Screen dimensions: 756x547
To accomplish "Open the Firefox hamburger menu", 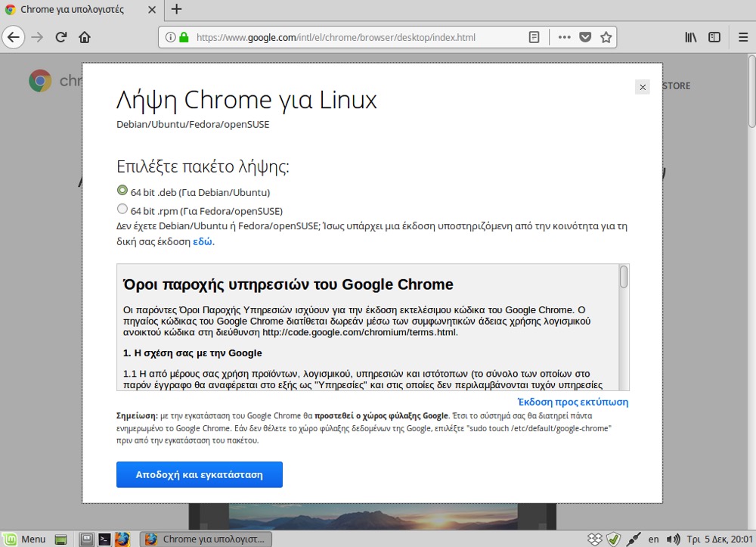I will coord(742,37).
